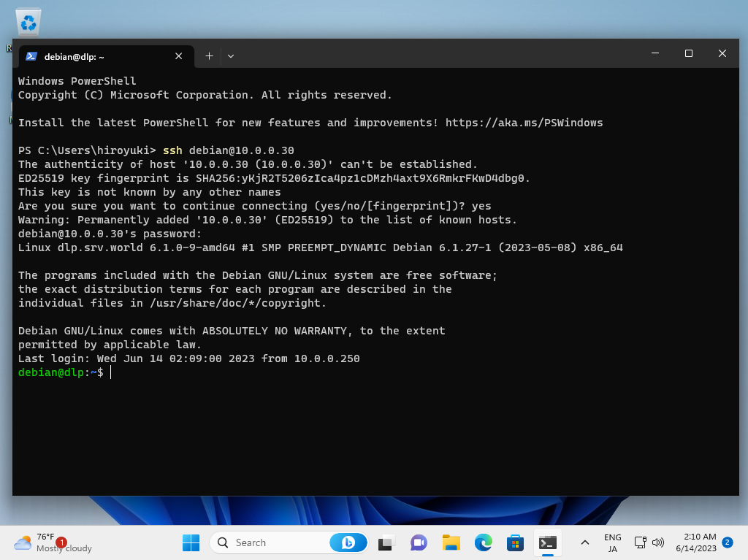The image size is (748, 560).
Task: Launch Microsoft Edge from the taskbar
Action: click(x=484, y=542)
